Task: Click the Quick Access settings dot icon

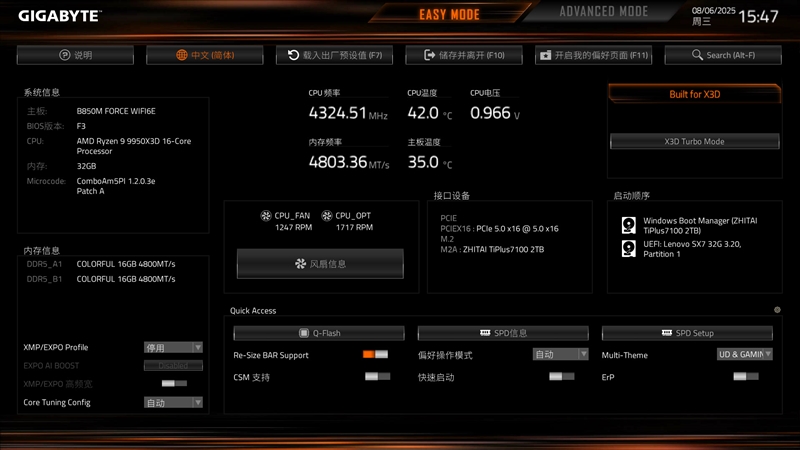Action: pyautogui.click(x=777, y=310)
